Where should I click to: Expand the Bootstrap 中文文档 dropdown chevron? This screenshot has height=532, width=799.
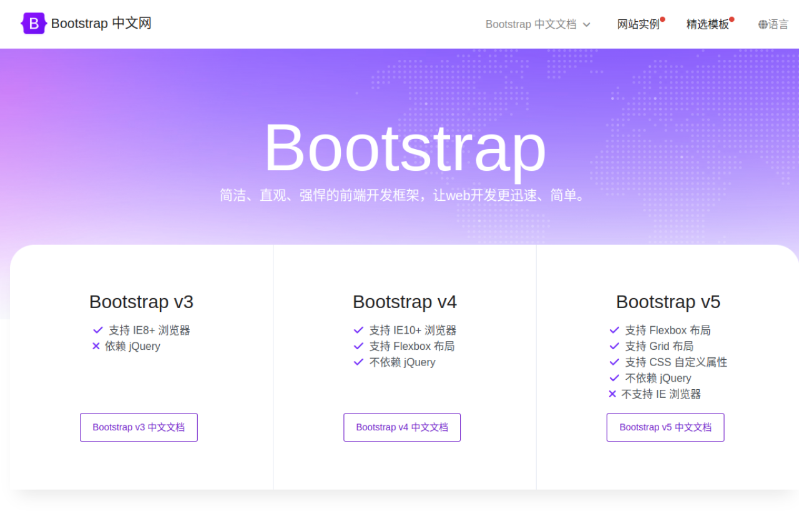tap(586, 24)
